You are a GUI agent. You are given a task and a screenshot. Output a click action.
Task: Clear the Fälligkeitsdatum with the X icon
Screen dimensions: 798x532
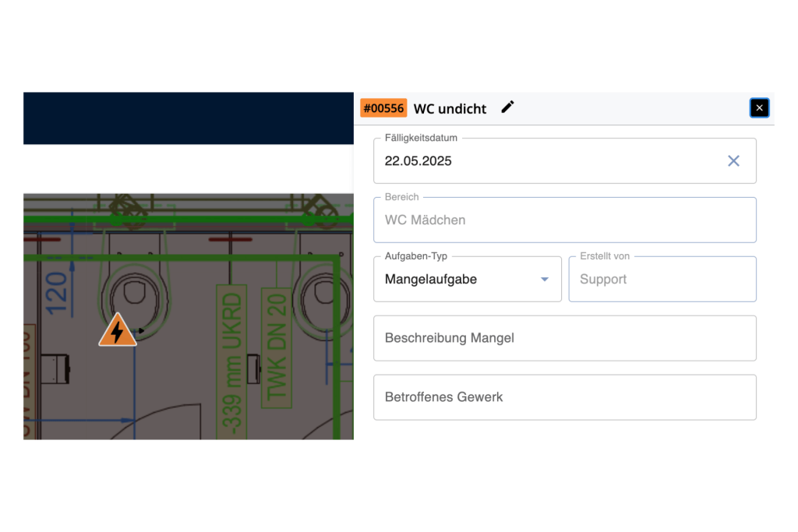click(x=733, y=160)
